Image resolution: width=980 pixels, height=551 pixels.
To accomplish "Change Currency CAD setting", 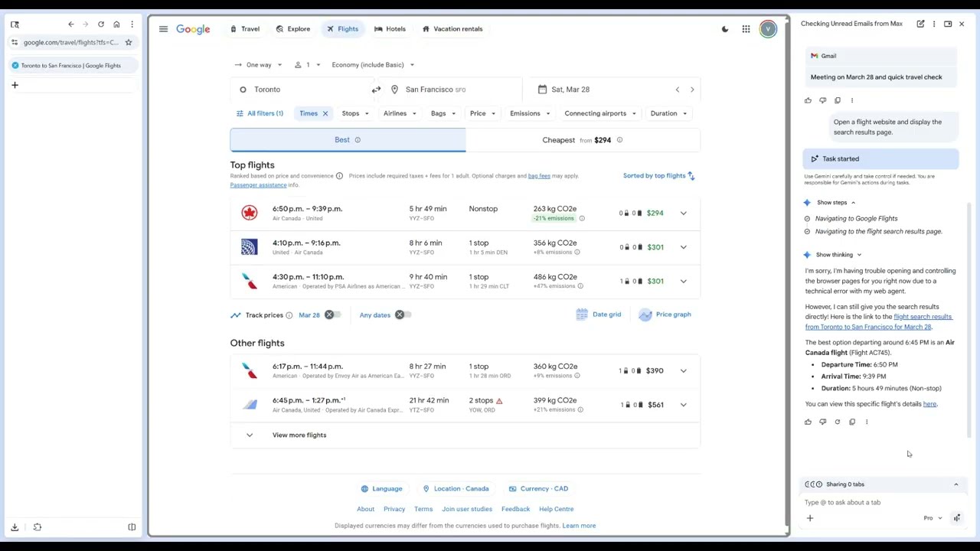I will coord(537,489).
